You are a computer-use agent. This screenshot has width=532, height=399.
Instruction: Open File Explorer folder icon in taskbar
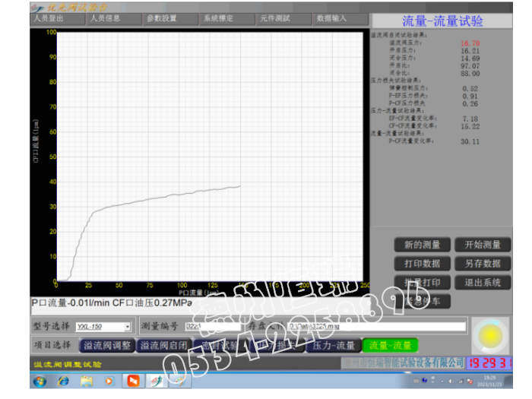click(86, 380)
